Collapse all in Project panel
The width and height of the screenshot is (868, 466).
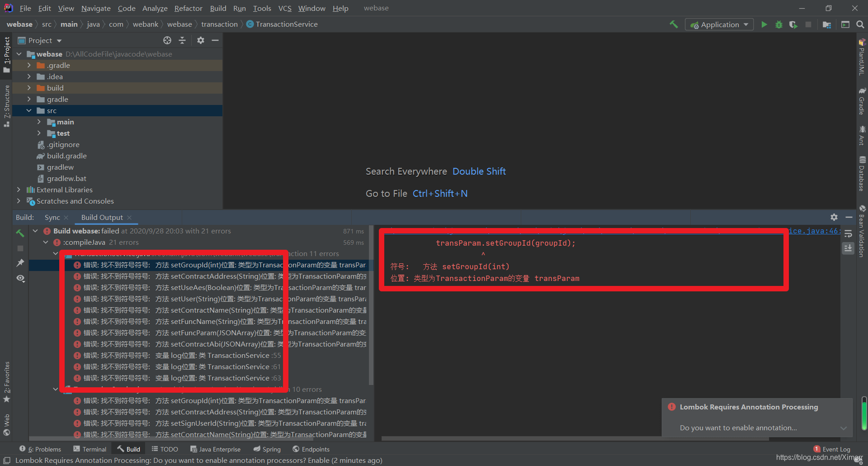[x=182, y=40]
